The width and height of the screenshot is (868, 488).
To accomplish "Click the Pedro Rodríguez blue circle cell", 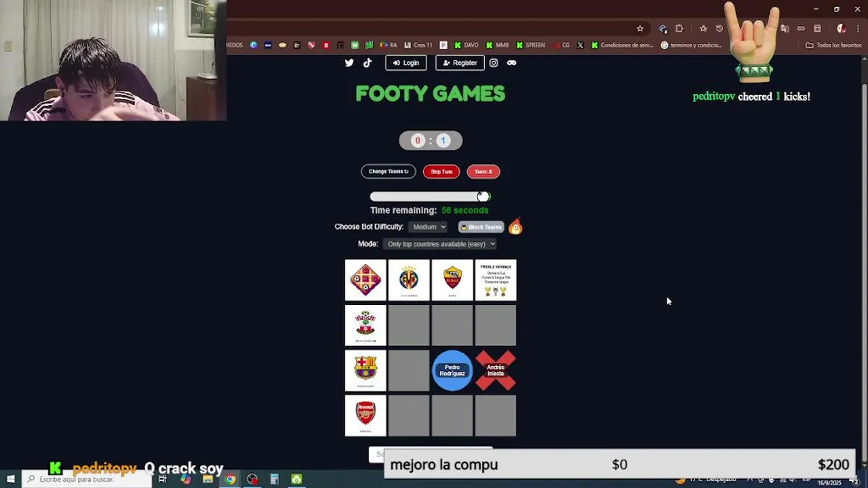I will pos(452,371).
